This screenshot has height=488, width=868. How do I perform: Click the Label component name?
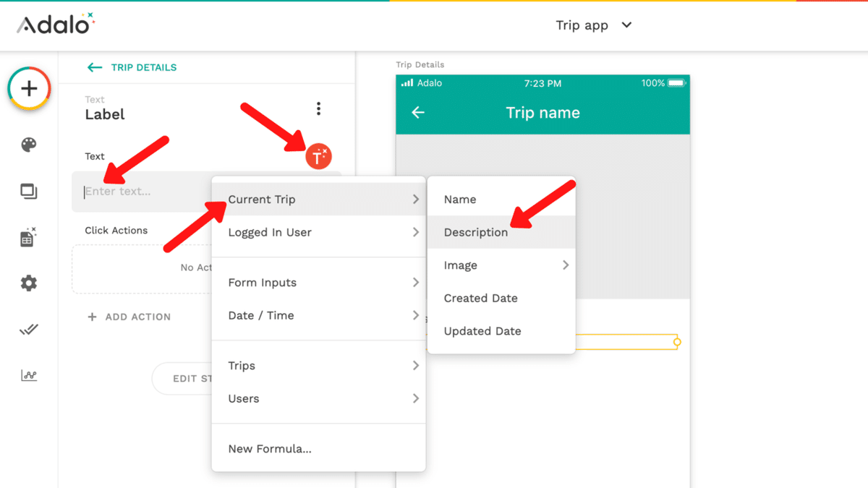[x=105, y=114]
